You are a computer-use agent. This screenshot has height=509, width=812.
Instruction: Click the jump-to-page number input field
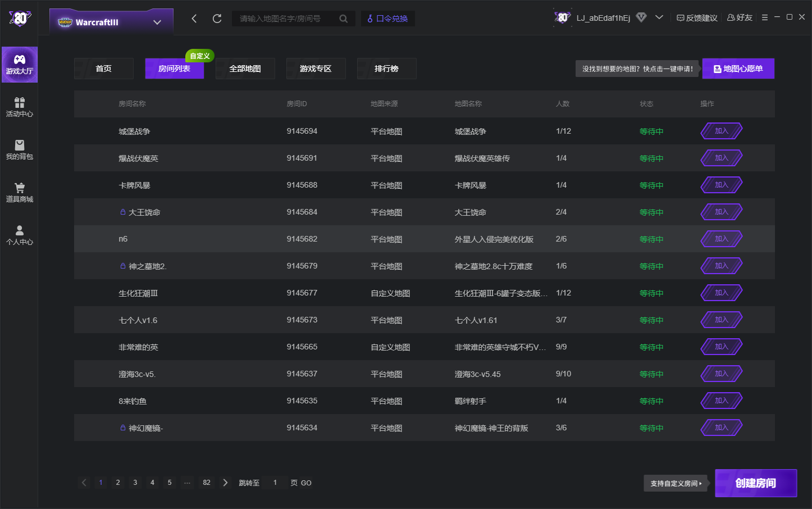coord(275,483)
